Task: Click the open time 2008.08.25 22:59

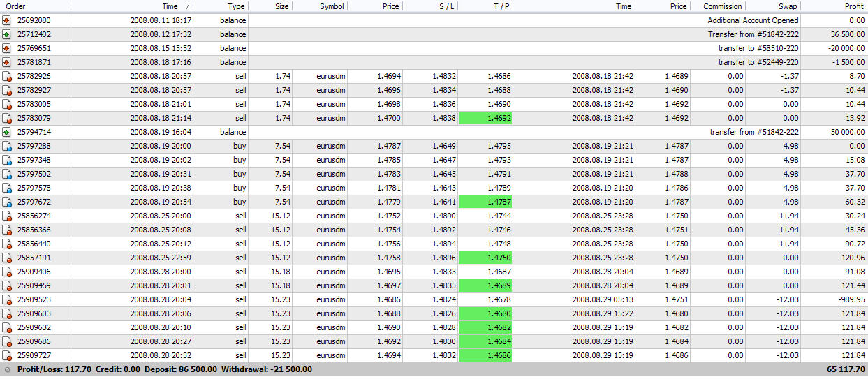Action: click(x=161, y=258)
